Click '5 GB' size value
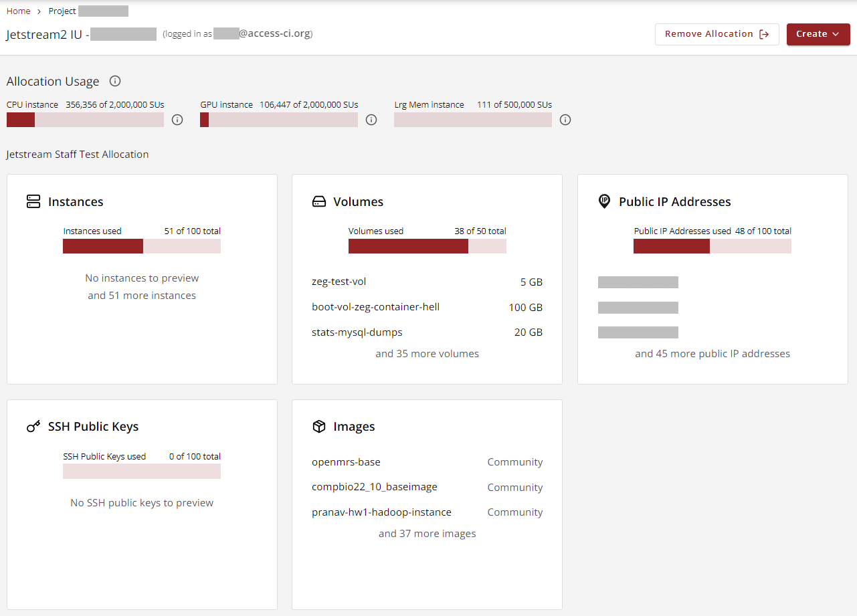The height and width of the screenshot is (616, 857). (531, 282)
